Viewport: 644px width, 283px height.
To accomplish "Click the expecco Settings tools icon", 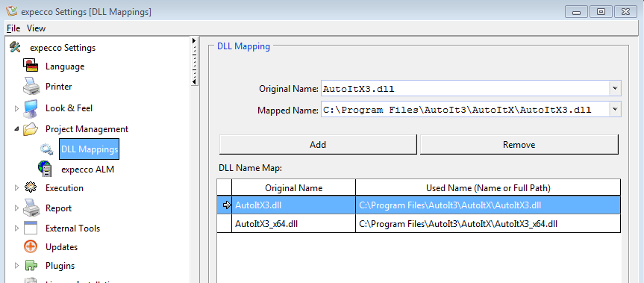I will point(15,47).
